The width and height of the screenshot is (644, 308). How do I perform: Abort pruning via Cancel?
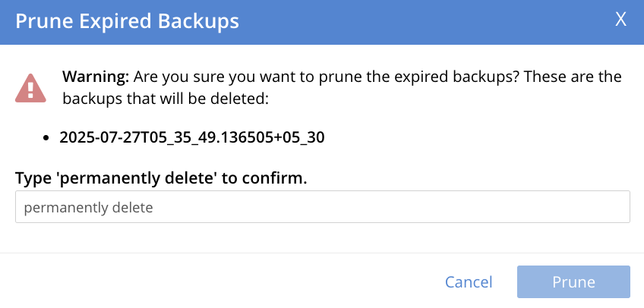coord(469,282)
